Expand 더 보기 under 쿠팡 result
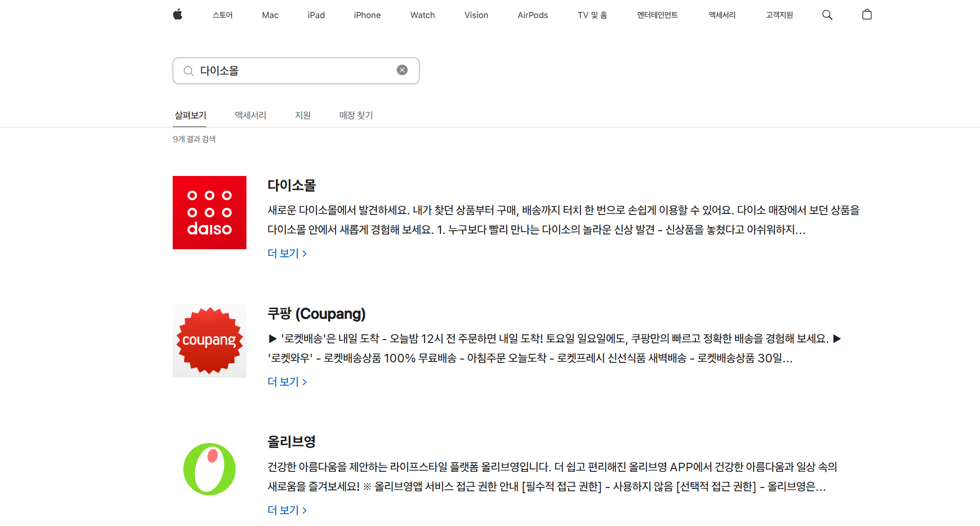The width and height of the screenshot is (980, 526). tap(287, 382)
